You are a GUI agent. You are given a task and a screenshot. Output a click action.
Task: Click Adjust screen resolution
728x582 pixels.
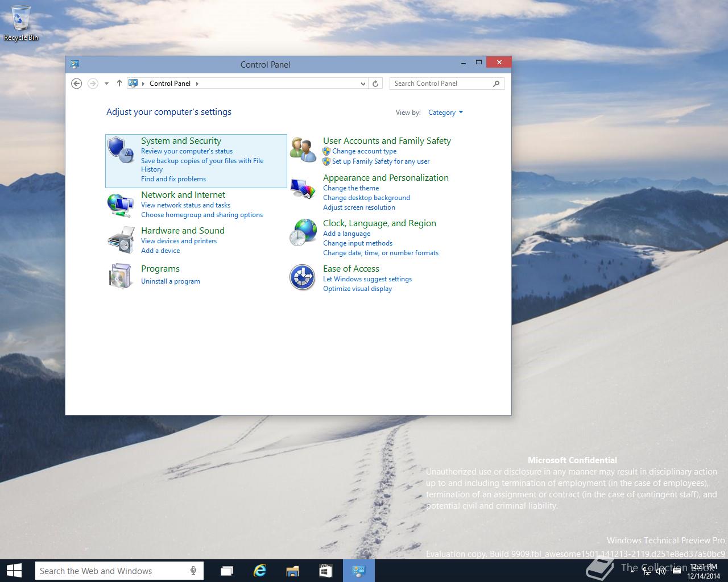(x=359, y=207)
